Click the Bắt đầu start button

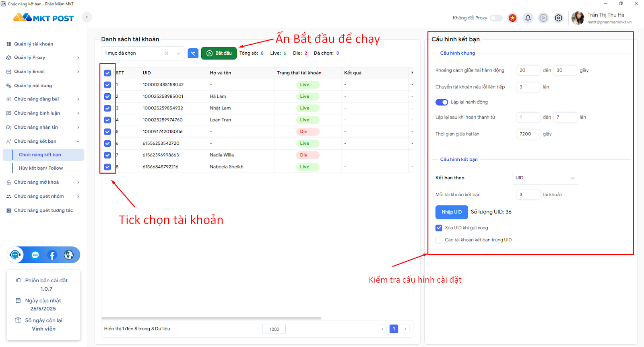click(x=219, y=53)
